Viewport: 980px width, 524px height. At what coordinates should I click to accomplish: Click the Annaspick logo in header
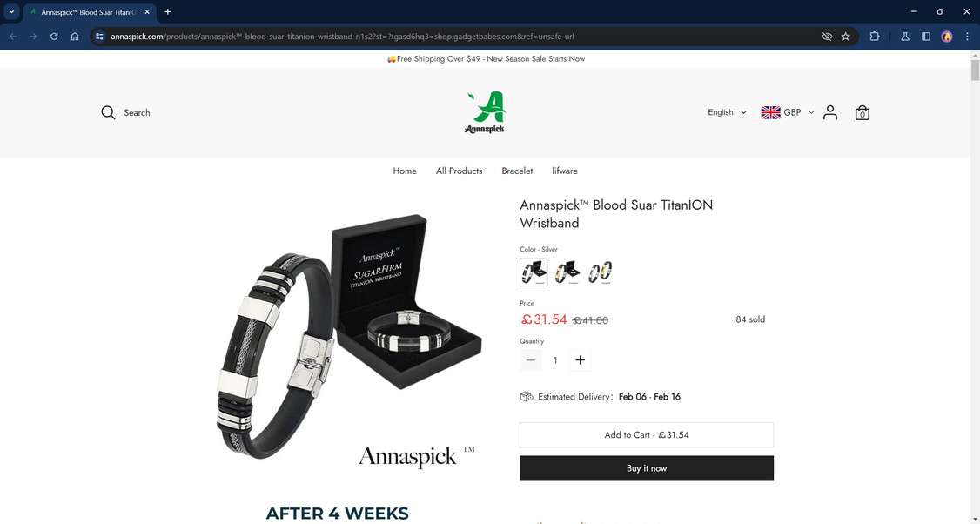pos(485,112)
